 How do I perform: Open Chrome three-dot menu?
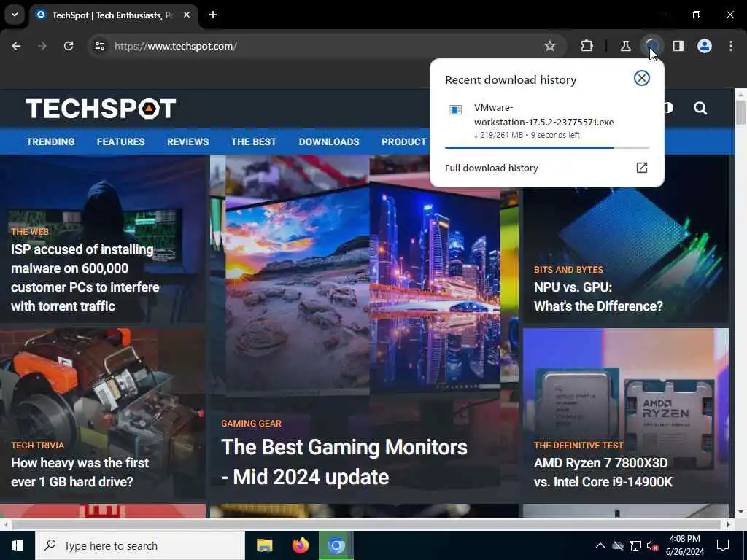[731, 46]
